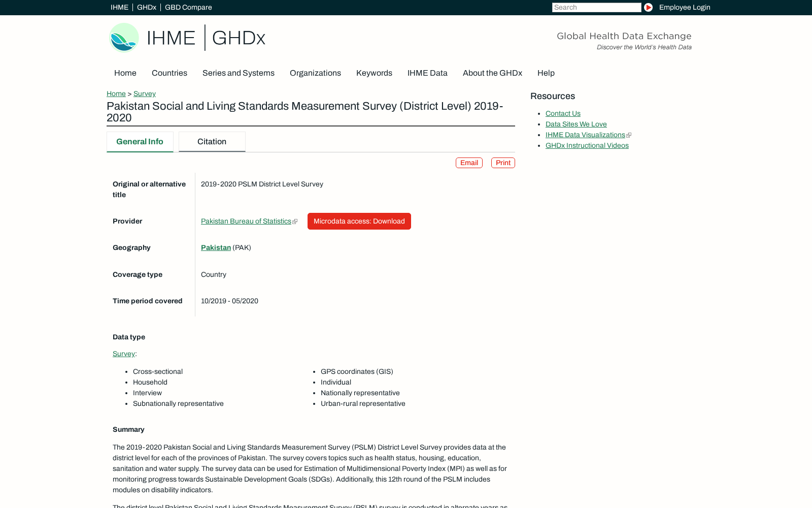Open Data Sites We Love link
812x508 pixels.
576,124
